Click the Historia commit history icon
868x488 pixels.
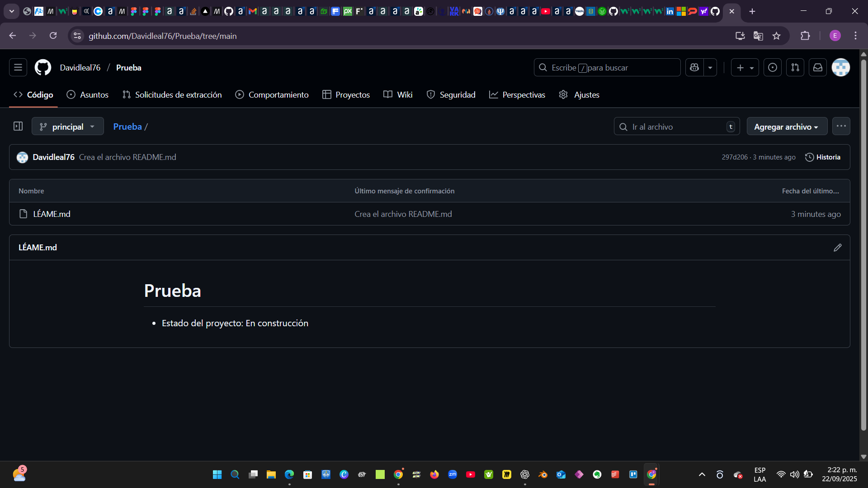(x=823, y=157)
